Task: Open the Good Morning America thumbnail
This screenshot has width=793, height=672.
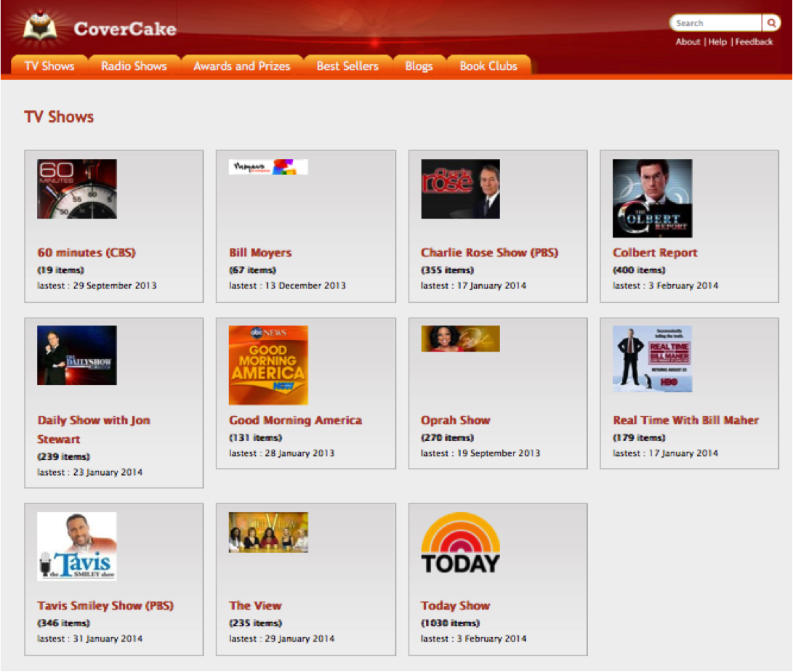Action: (x=268, y=365)
